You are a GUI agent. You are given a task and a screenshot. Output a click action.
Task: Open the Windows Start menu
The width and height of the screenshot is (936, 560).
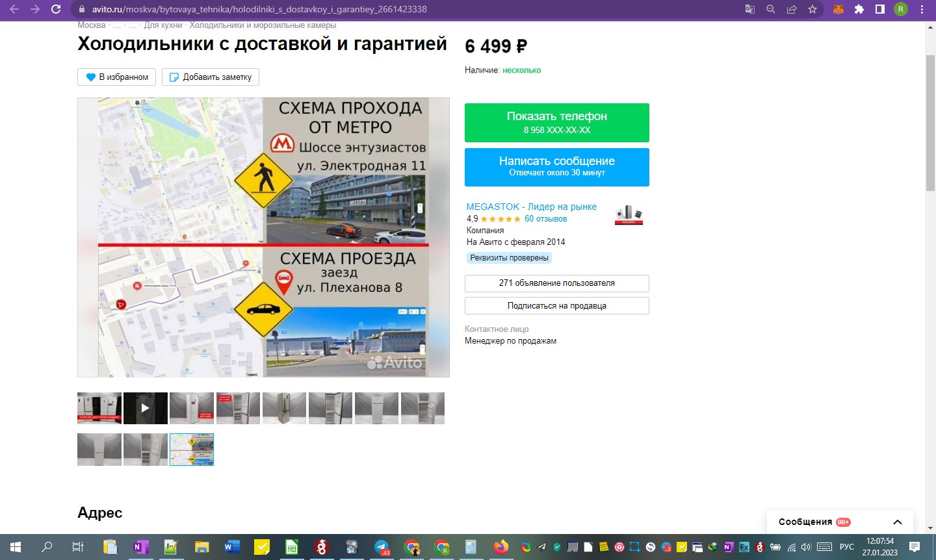pos(16,547)
